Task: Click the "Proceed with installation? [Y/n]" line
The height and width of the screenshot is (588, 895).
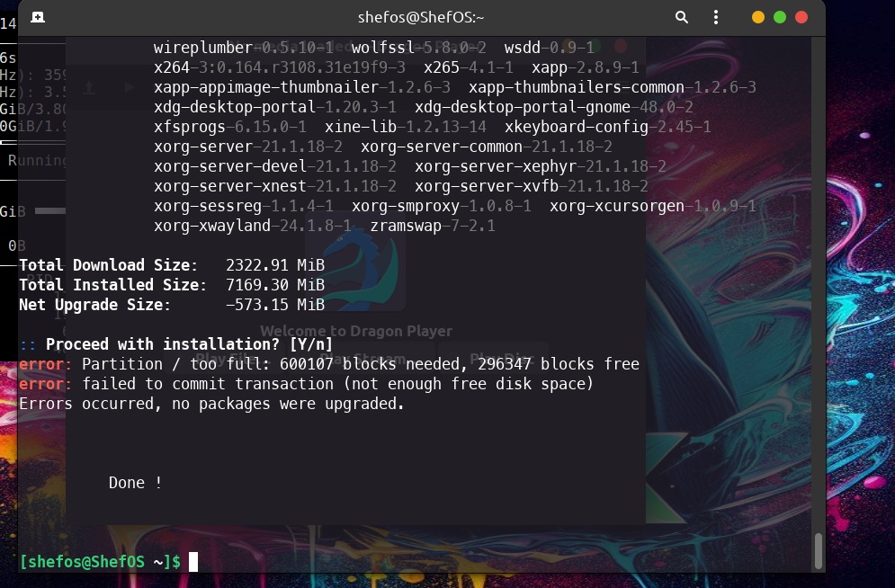Action: pyautogui.click(x=189, y=344)
